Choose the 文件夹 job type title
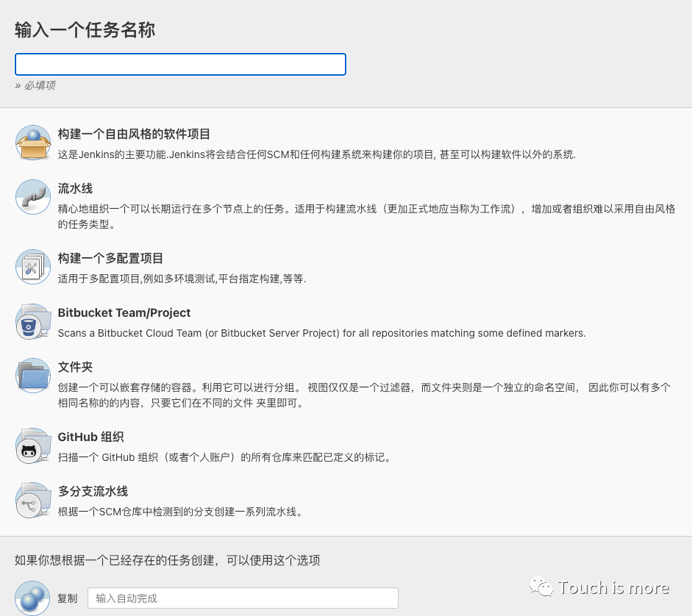This screenshot has width=692, height=616. point(76,367)
